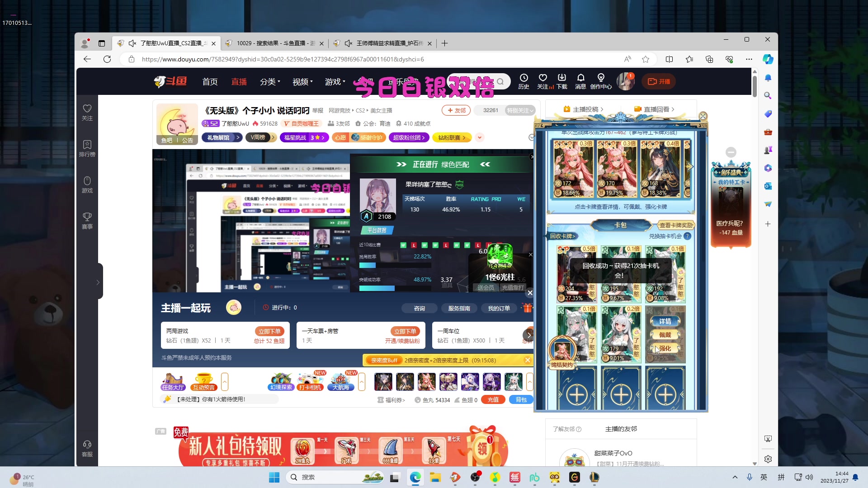Open the 分类 dropdown menu
The image size is (868, 488).
270,82
